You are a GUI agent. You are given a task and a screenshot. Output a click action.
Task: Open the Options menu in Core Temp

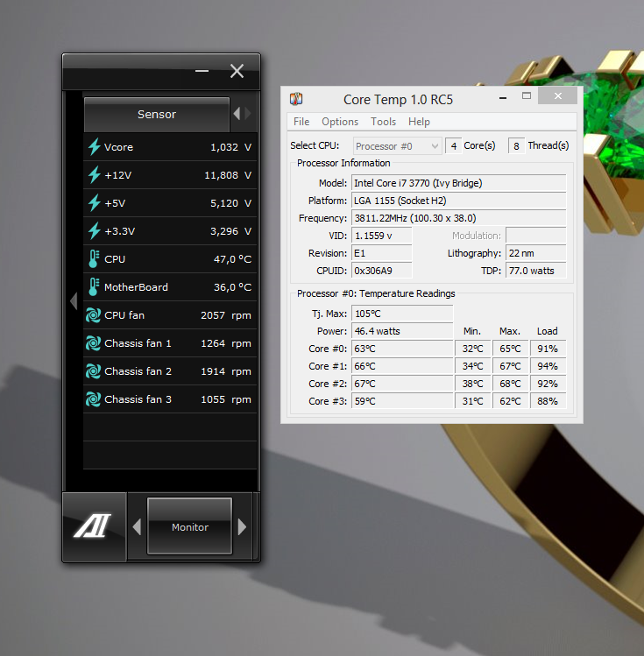point(340,122)
